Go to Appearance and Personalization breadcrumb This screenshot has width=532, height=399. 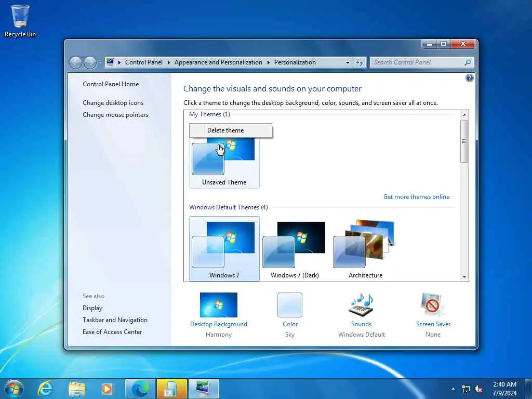[x=218, y=62]
